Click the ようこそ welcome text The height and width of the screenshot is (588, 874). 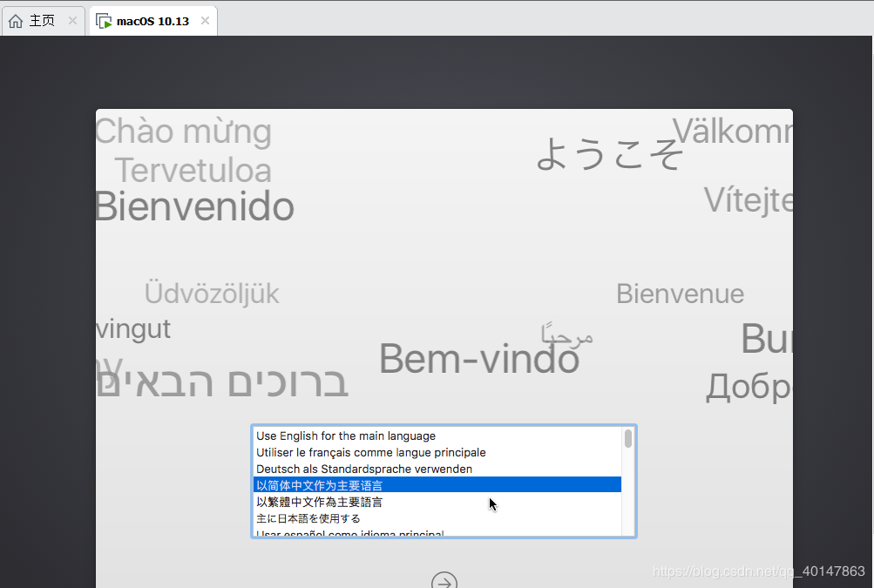(x=609, y=154)
